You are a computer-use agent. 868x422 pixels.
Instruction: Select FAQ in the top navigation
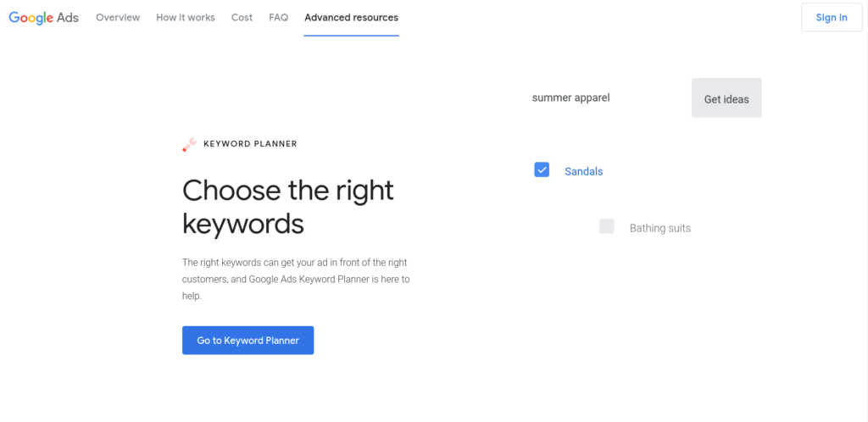point(278,18)
